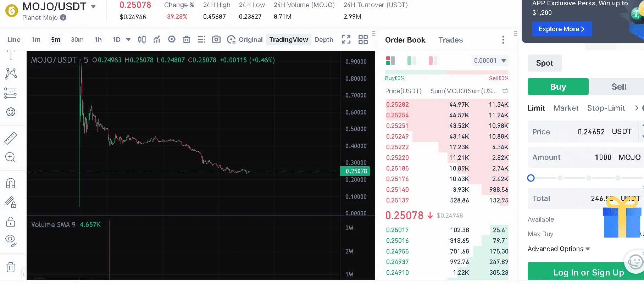
Task: Click the Amount input field
Action: [x=586, y=157]
